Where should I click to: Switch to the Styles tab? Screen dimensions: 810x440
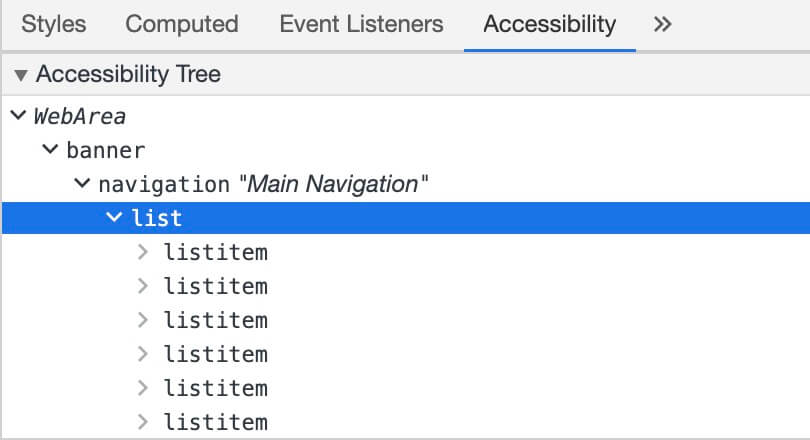(54, 24)
